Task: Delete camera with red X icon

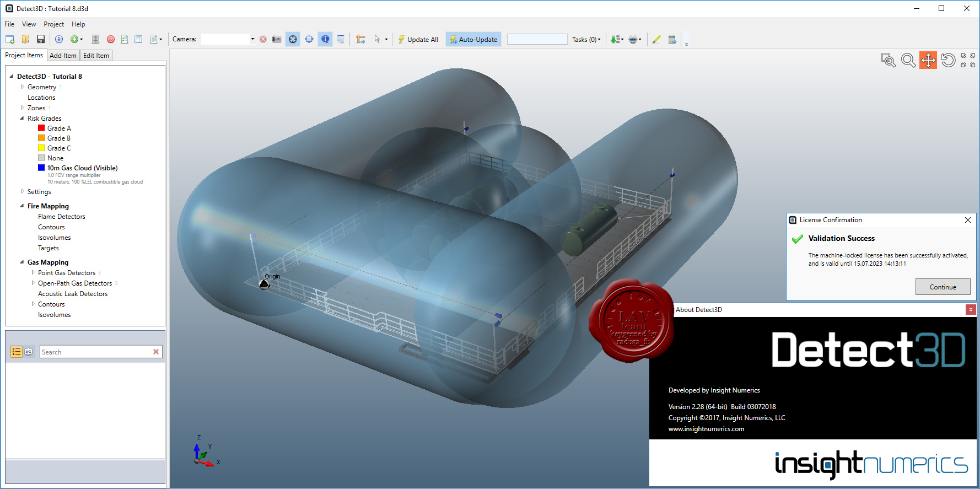Action: 263,39
